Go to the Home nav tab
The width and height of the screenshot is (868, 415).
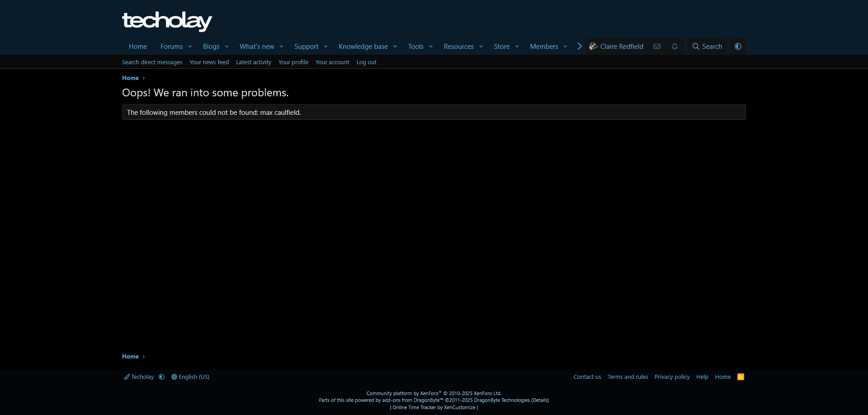138,47
